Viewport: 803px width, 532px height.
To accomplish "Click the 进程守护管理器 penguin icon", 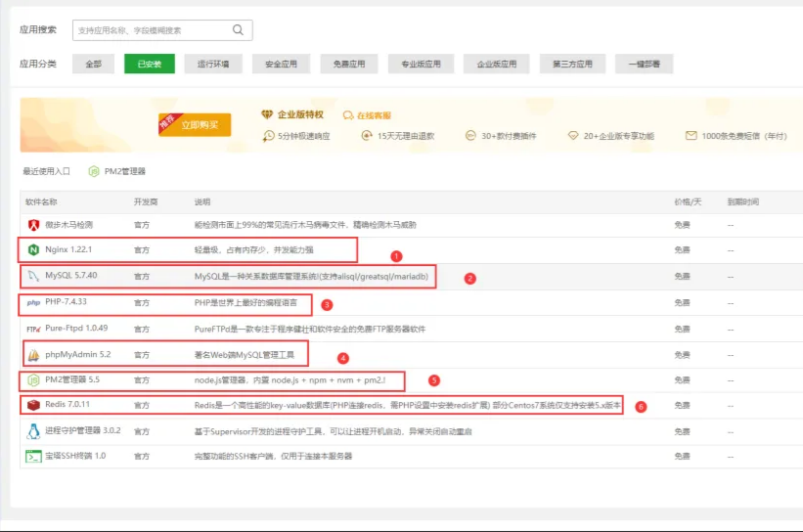I will 34,429.
